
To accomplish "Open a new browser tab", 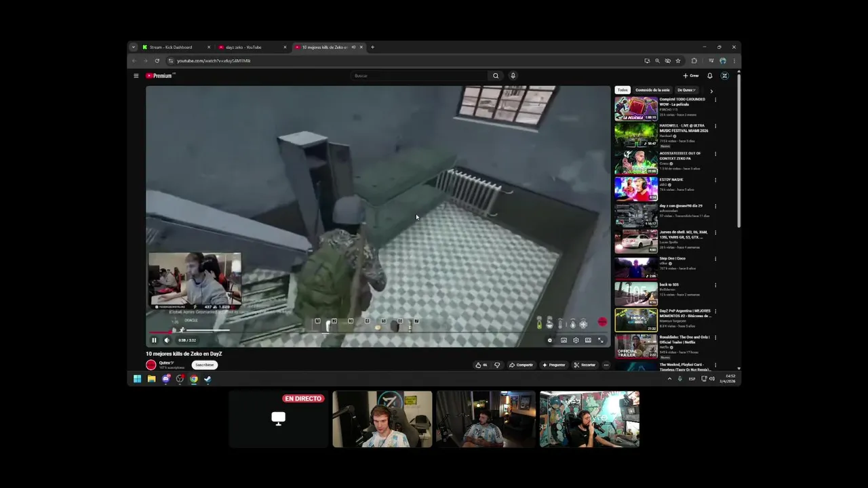I will click(372, 47).
